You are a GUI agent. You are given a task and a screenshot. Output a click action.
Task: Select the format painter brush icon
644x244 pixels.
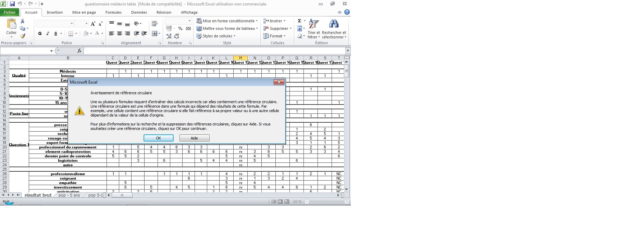tap(23, 36)
